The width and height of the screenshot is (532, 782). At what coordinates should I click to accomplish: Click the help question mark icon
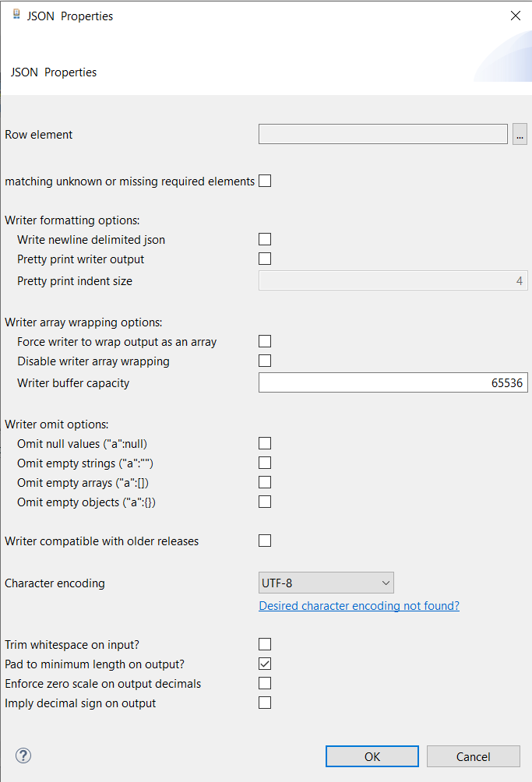[x=23, y=756]
